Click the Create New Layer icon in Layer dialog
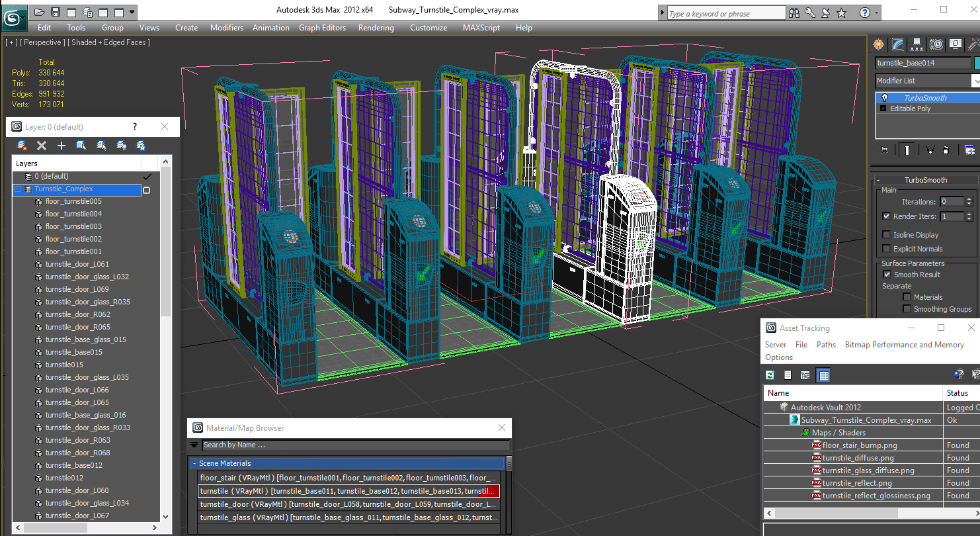This screenshot has height=536, width=980. pyautogui.click(x=21, y=146)
